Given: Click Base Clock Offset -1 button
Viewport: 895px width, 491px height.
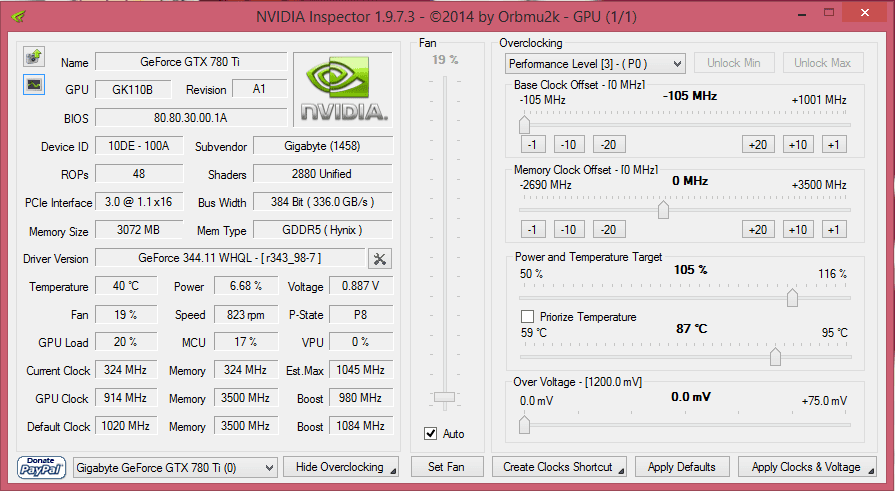Looking at the screenshot, I should pos(533,144).
